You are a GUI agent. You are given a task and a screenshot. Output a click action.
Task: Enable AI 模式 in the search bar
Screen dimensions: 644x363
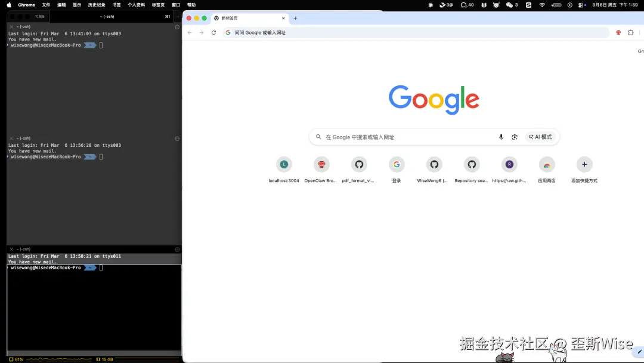pyautogui.click(x=540, y=137)
